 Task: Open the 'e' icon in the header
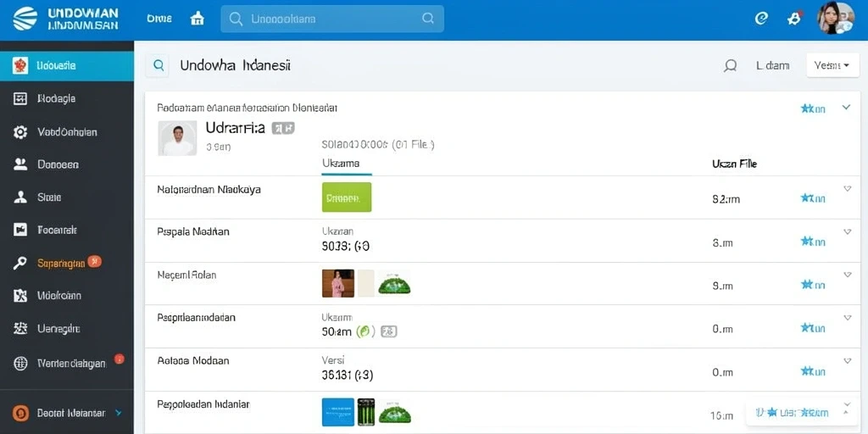(x=761, y=19)
